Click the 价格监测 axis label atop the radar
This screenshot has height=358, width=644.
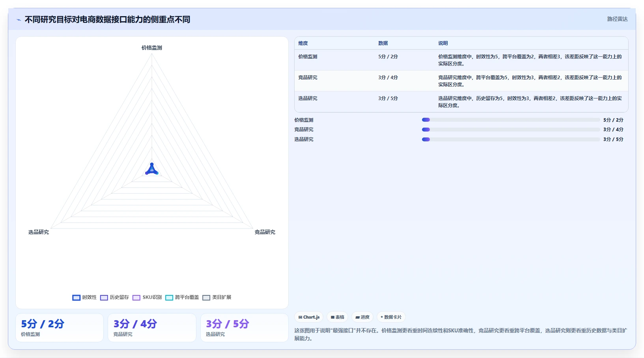152,48
